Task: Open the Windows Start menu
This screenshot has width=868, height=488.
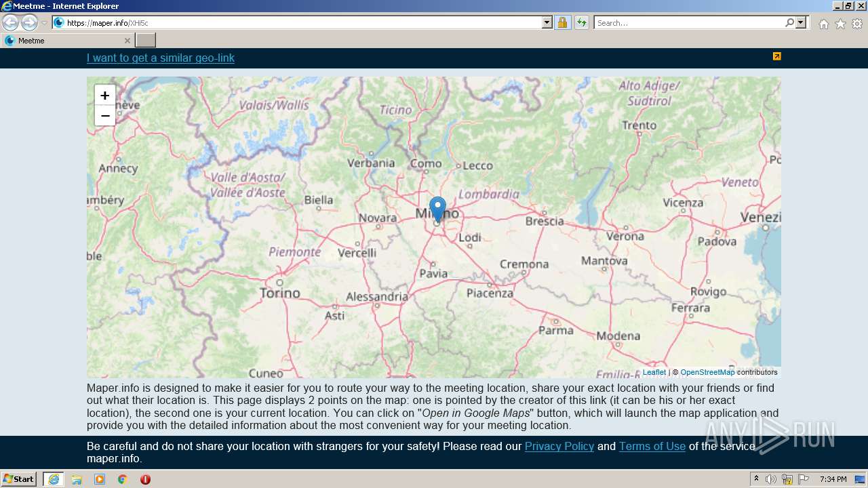Action: click(x=19, y=479)
